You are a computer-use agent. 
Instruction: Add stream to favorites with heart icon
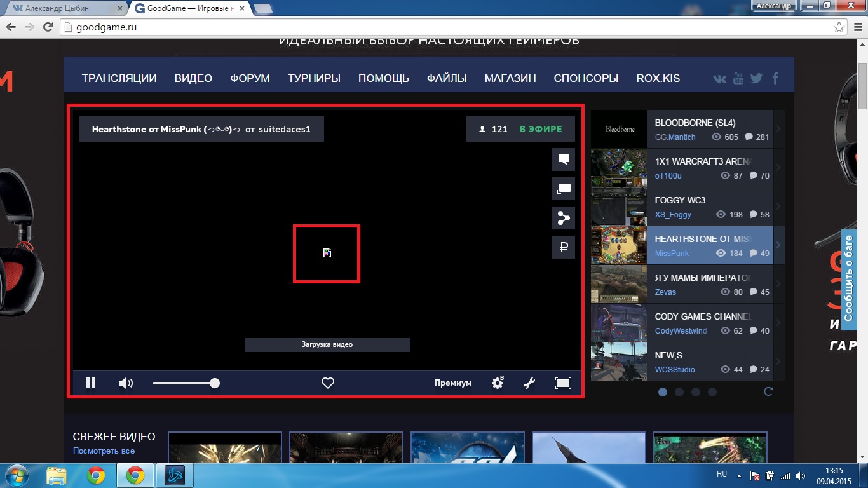pos(328,383)
